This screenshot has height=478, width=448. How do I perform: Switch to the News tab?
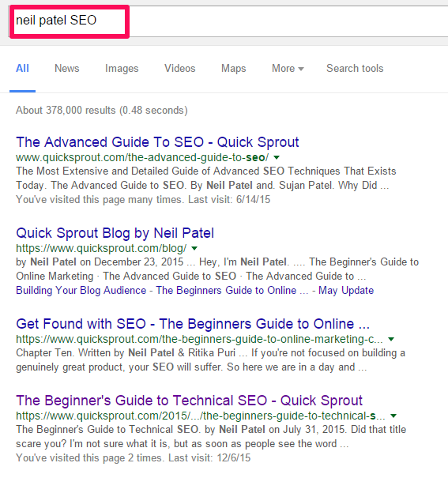coord(66,68)
